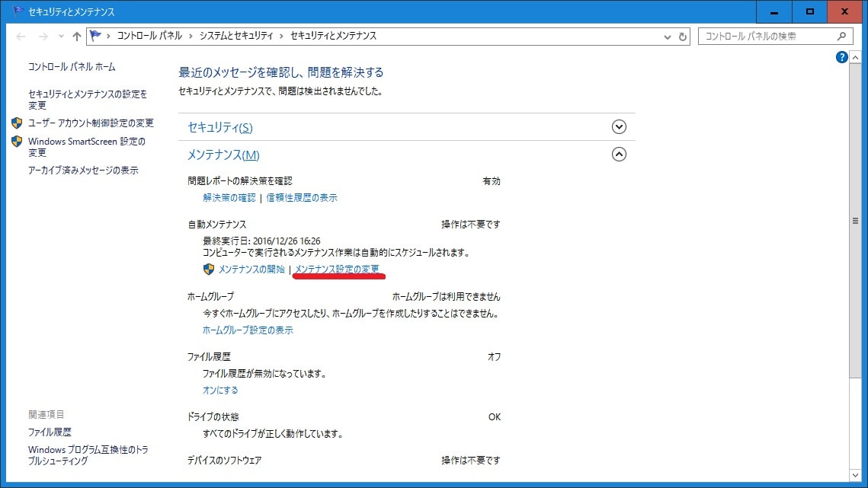868x488 pixels.
Task: Open ホームグループ設定の表示 link
Action: pyautogui.click(x=248, y=330)
